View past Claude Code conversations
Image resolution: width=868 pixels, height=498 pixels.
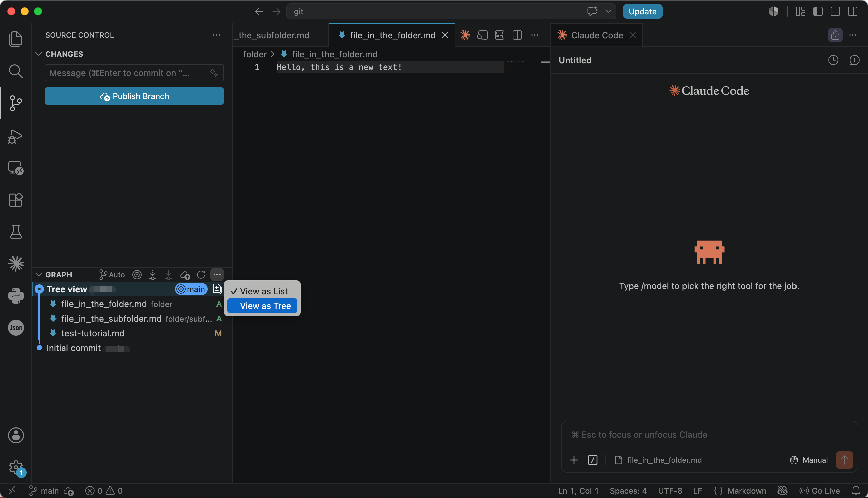tap(833, 60)
